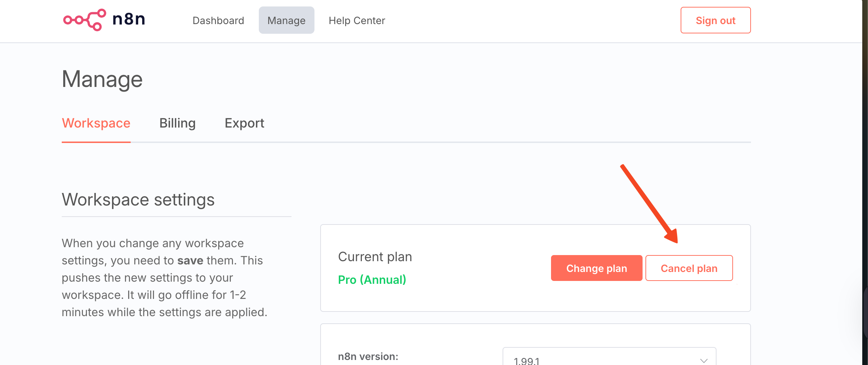This screenshot has height=365, width=868.
Task: Click the bold word save in description
Action: pyautogui.click(x=190, y=260)
